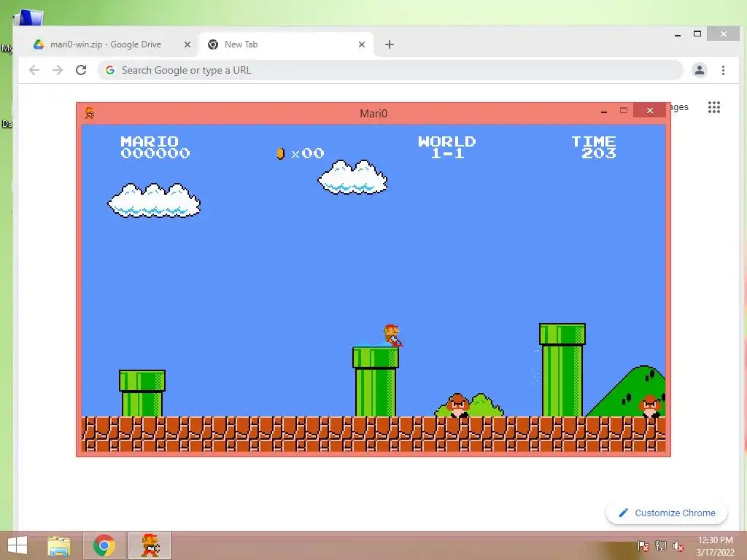The image size is (747, 560).
Task: Open the Chrome profile avatar menu
Action: pos(699,70)
